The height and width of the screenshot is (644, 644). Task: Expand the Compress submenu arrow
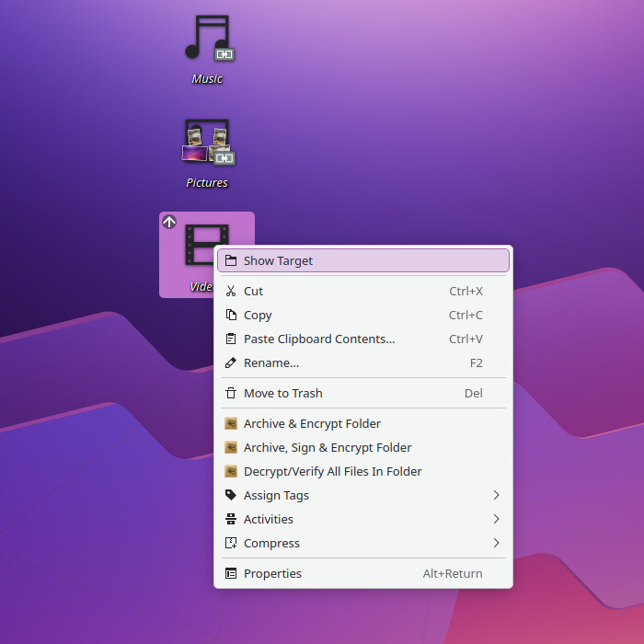(x=496, y=543)
